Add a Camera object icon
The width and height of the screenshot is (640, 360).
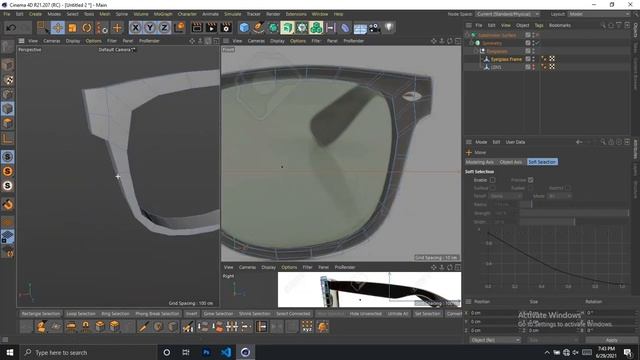pos(374,28)
